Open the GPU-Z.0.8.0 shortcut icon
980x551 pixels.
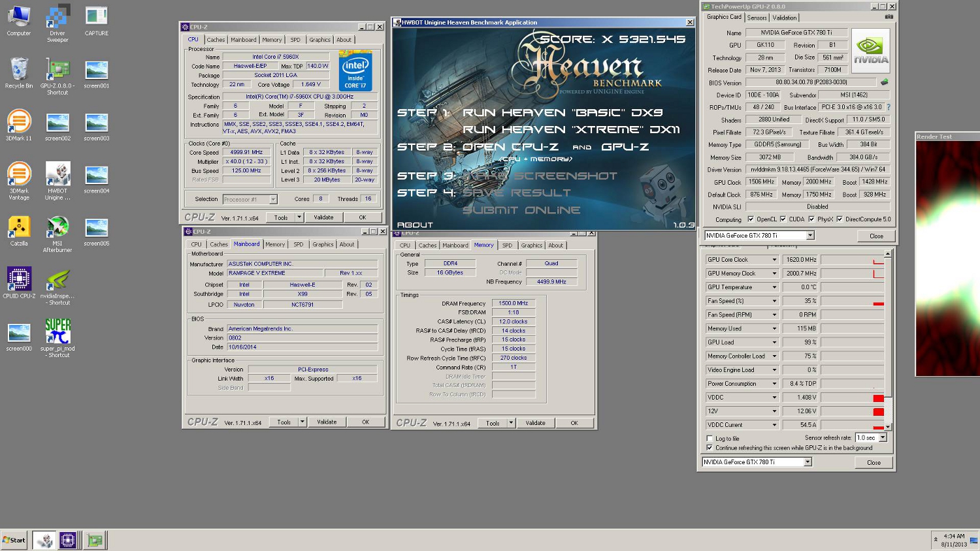pos(57,76)
